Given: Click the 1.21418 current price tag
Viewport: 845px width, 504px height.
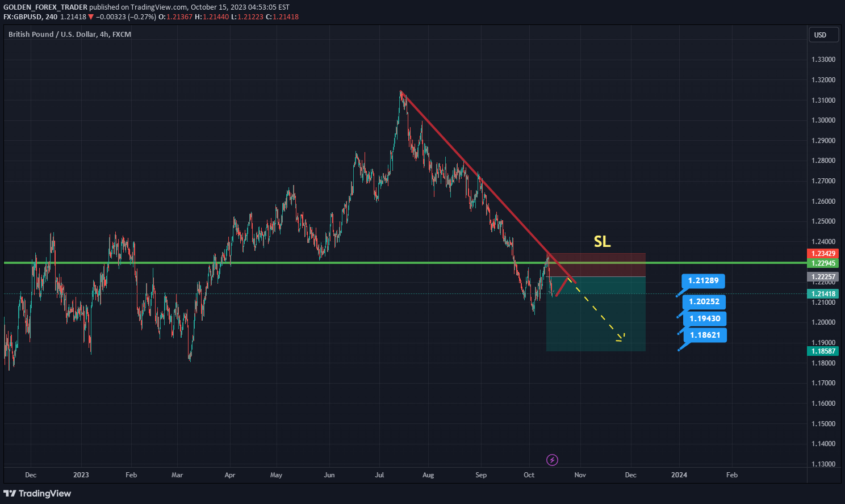Looking at the screenshot, I should point(823,293).
